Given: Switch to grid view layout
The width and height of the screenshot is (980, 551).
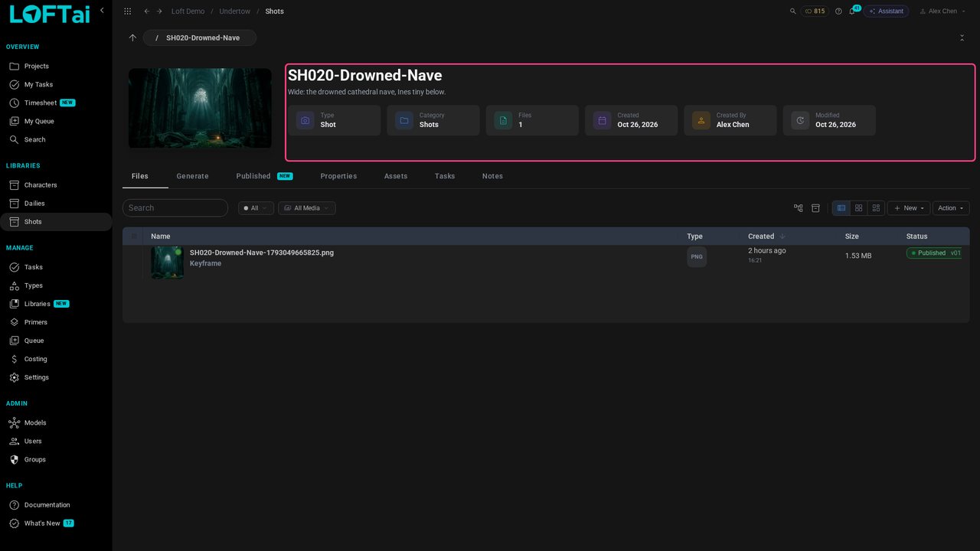Looking at the screenshot, I should tap(859, 208).
